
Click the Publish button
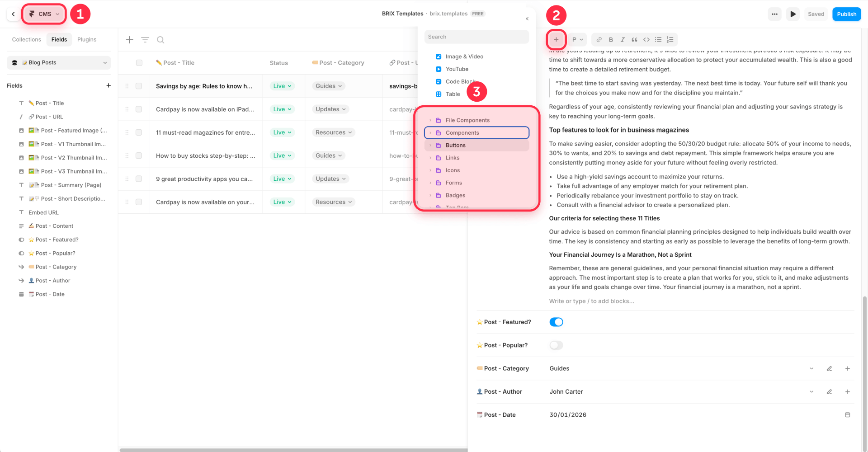[x=846, y=14]
